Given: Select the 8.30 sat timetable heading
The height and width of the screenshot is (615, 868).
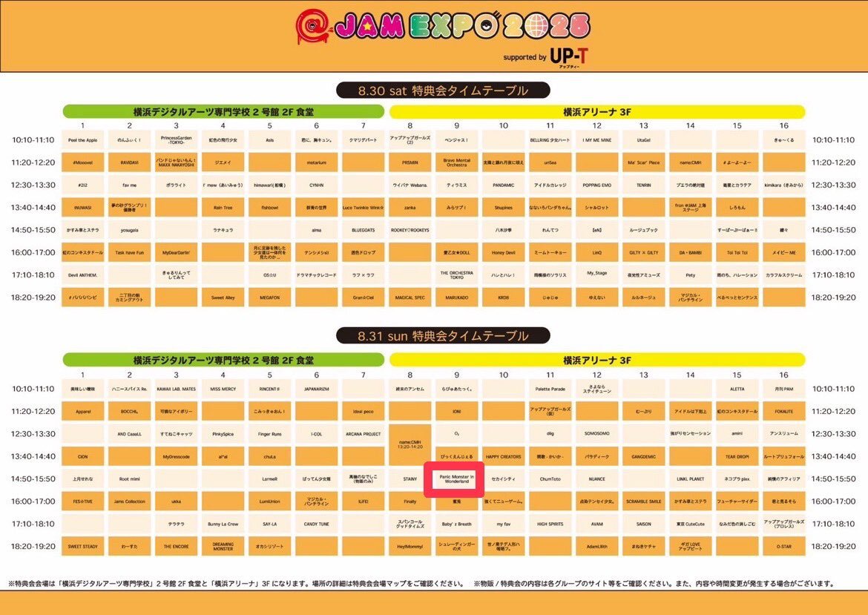Looking at the screenshot, I should tap(443, 91).
